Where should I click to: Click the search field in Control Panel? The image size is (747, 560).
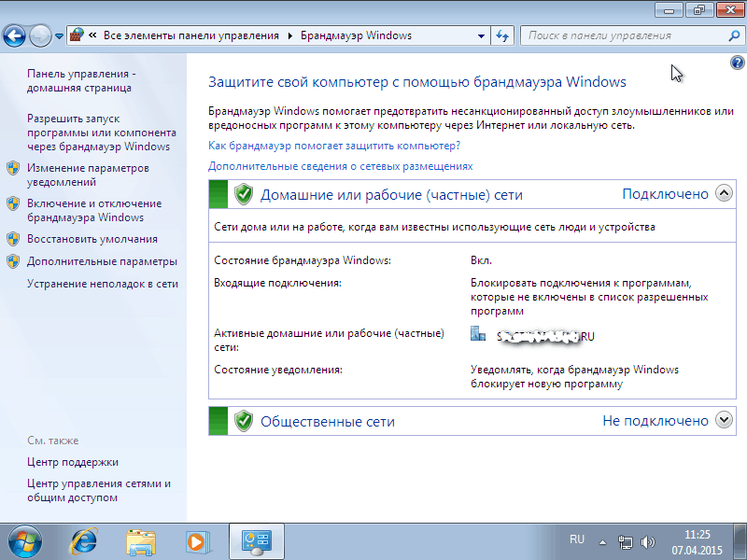click(624, 35)
